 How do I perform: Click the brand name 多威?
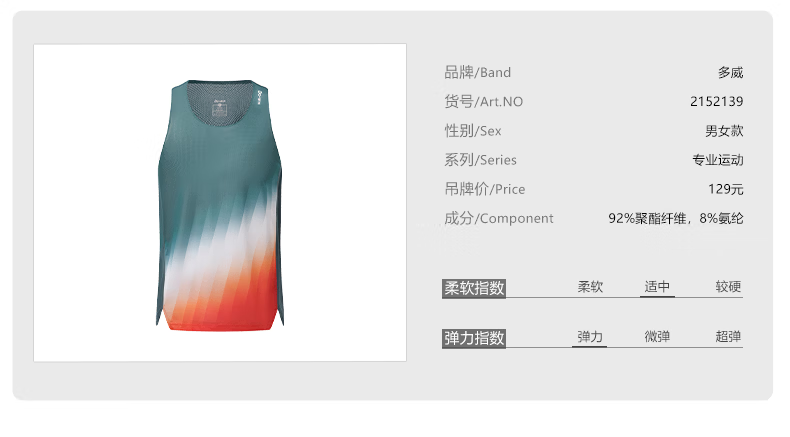tap(731, 73)
